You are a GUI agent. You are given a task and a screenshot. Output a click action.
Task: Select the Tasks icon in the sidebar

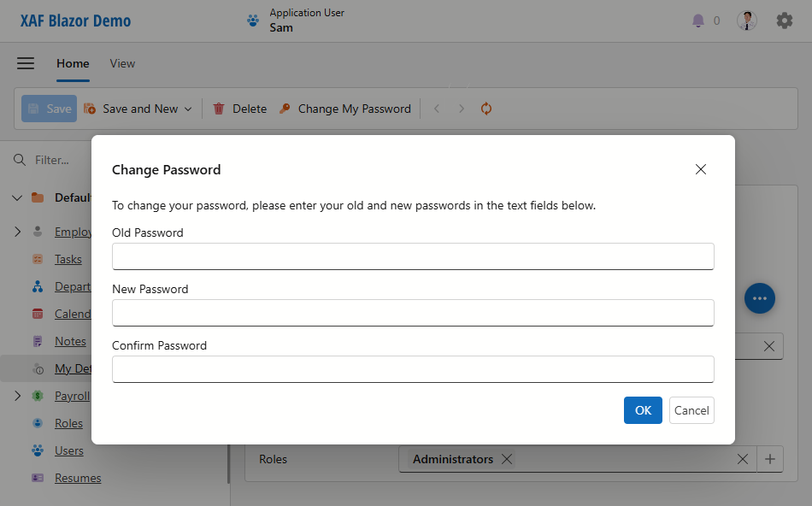click(38, 258)
